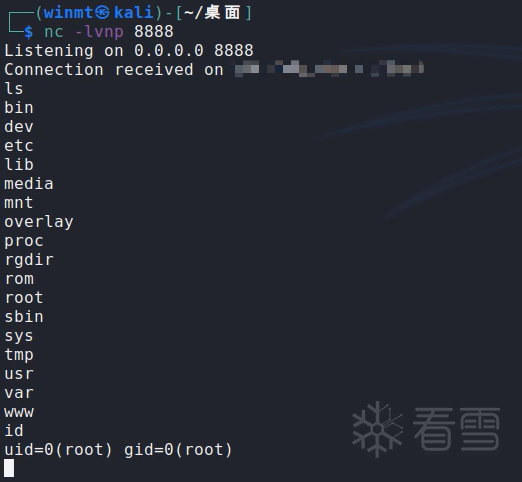
Task: Select the 'overlay' directory entry
Action: click(x=39, y=222)
